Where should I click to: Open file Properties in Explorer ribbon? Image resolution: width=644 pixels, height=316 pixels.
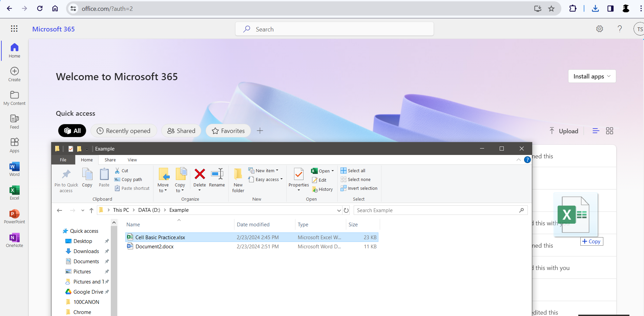click(x=298, y=179)
